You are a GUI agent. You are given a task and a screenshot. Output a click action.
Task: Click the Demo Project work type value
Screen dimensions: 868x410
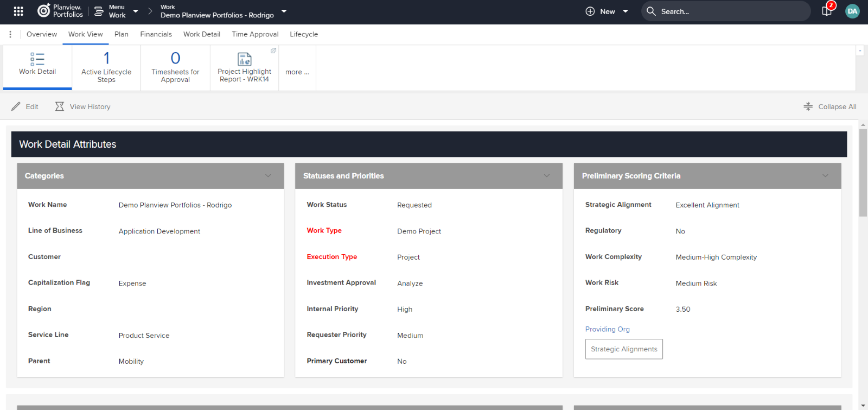pyautogui.click(x=419, y=231)
